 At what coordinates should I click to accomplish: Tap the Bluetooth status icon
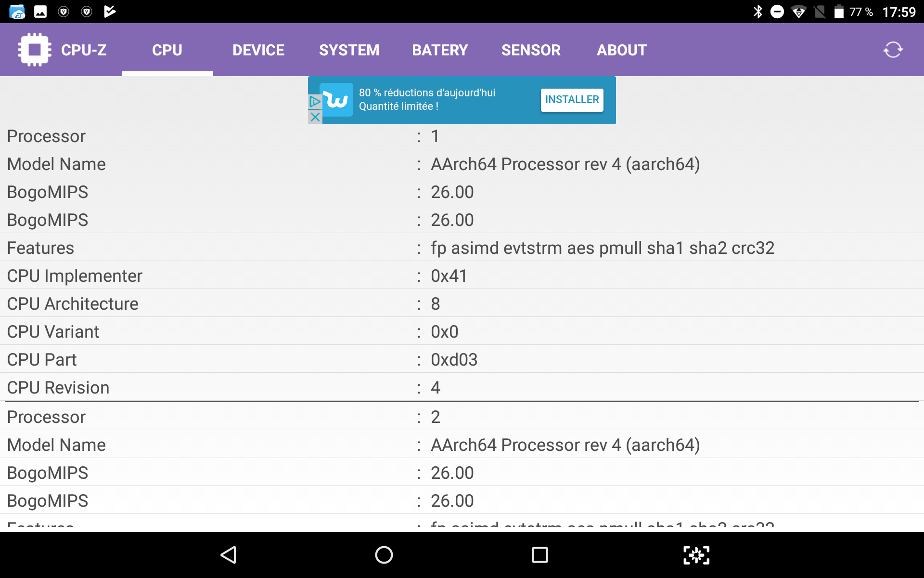[758, 12]
